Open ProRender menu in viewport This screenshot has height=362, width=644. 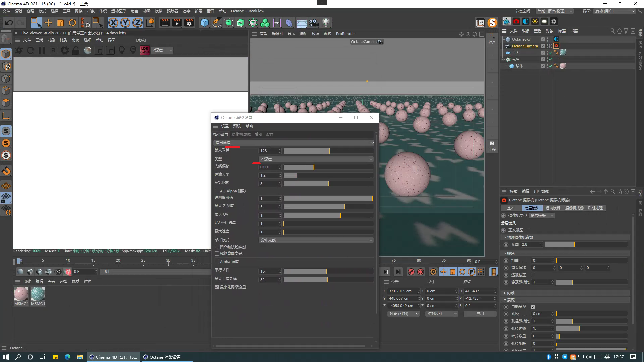(x=345, y=34)
